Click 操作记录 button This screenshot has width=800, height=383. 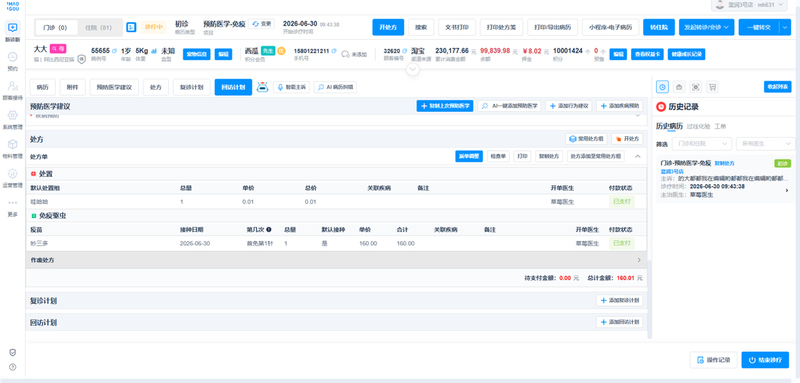point(713,360)
